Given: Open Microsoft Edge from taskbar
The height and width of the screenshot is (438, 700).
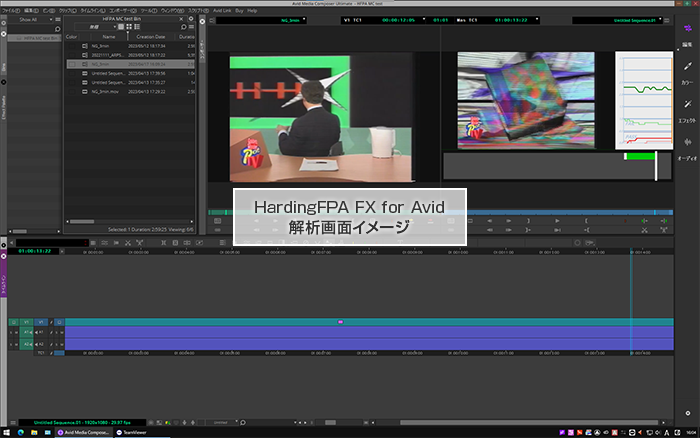Looking at the screenshot, I should [21, 432].
